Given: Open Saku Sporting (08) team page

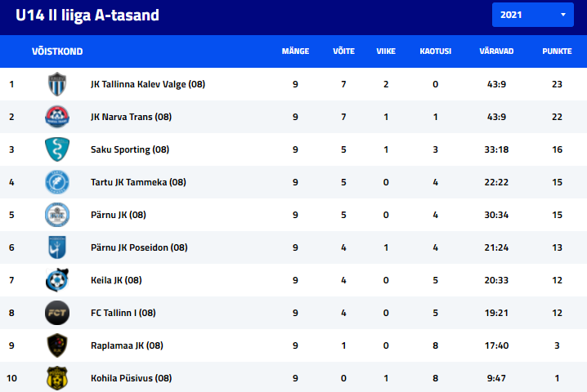Looking at the screenshot, I should [130, 149].
